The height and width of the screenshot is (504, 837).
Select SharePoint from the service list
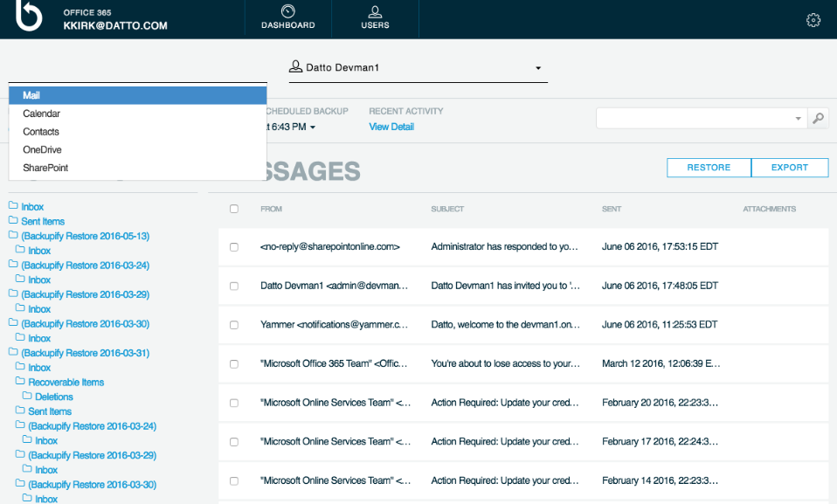point(138,169)
